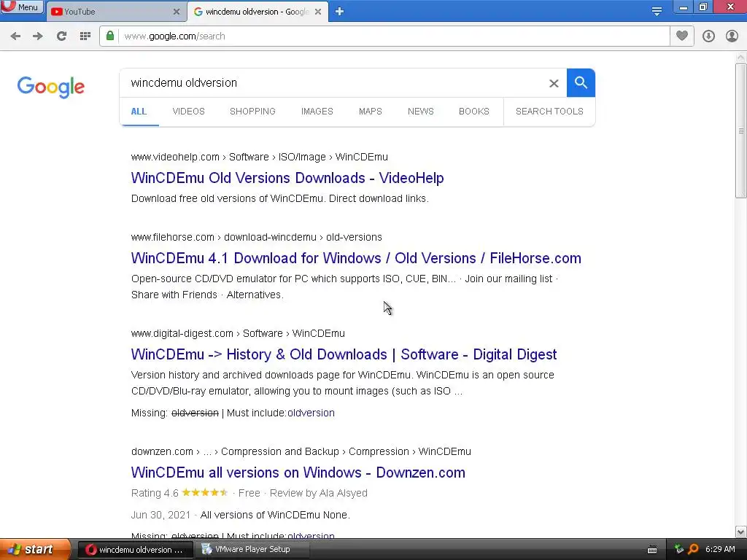Switch to SHOPPING results

(x=252, y=112)
